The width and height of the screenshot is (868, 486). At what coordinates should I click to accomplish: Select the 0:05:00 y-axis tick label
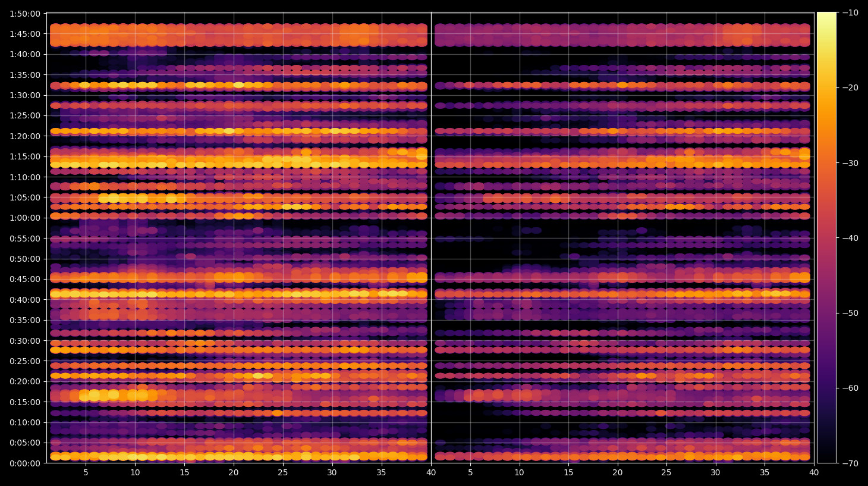25,443
